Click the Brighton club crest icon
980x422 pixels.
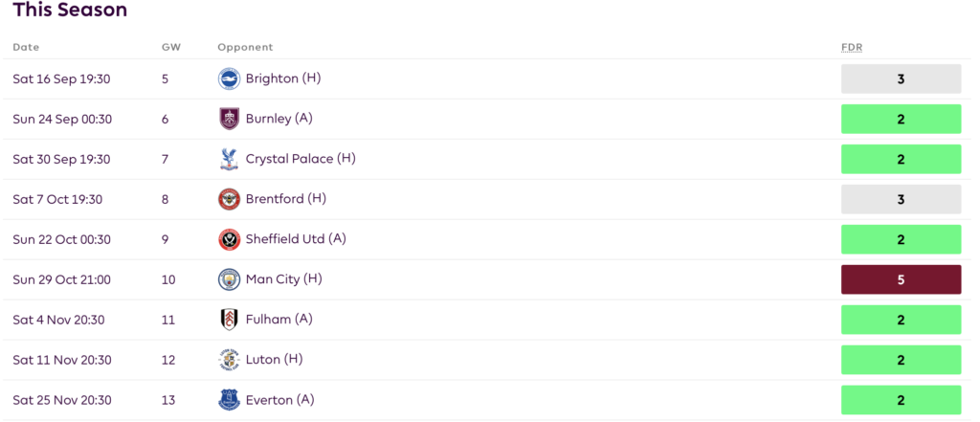coord(229,78)
